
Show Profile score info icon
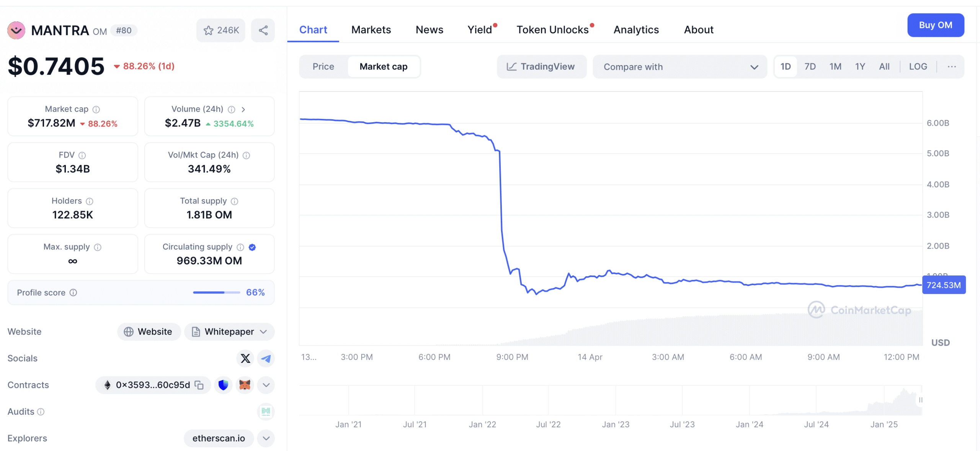tap(73, 293)
